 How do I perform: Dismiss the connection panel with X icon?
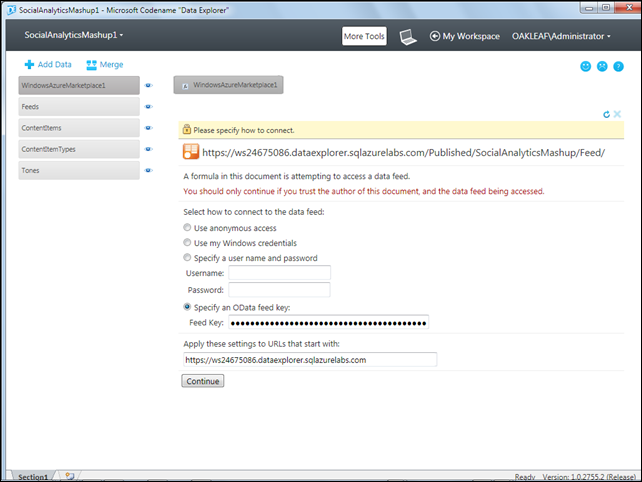point(617,114)
